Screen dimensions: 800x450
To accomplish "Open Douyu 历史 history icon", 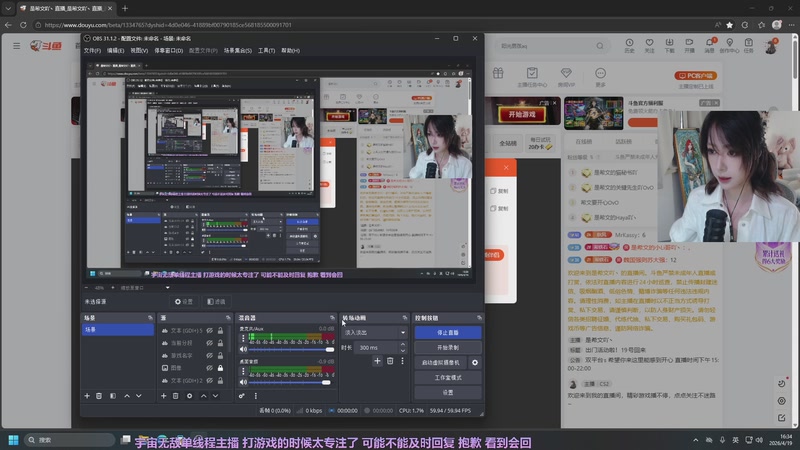I will pyautogui.click(x=629, y=45).
